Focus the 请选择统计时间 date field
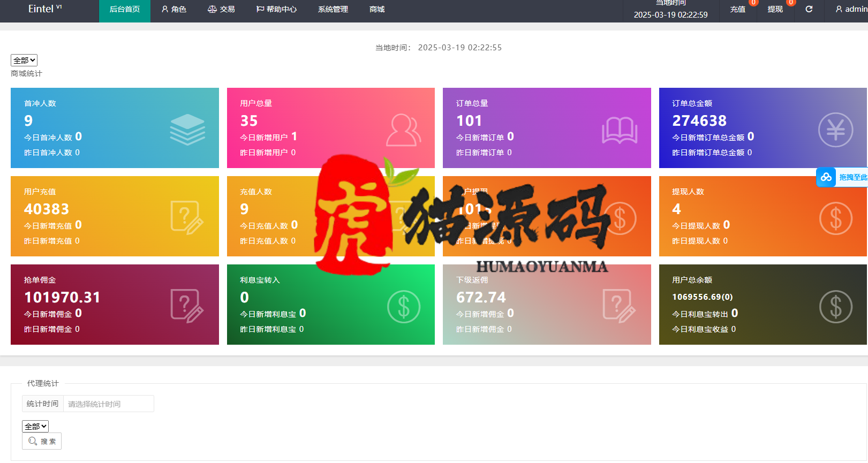868x463 pixels. pyautogui.click(x=109, y=404)
